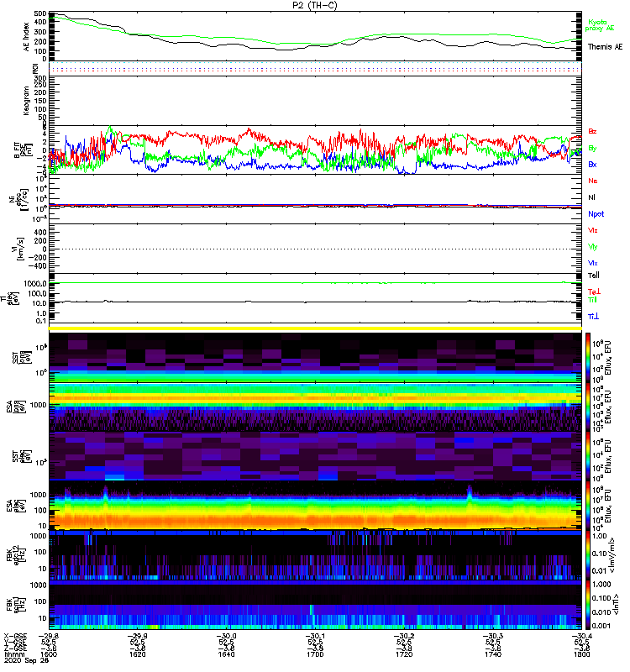Select the Kyoto proxy AE legend label

pos(600,25)
